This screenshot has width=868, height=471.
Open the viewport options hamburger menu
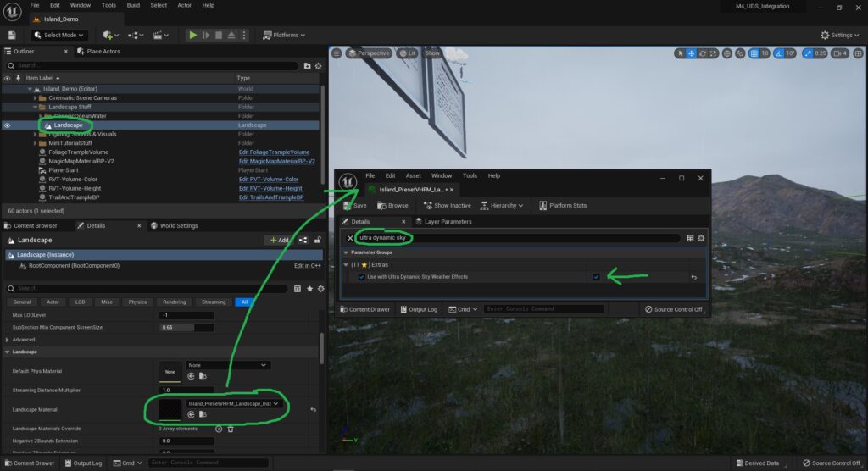click(337, 53)
